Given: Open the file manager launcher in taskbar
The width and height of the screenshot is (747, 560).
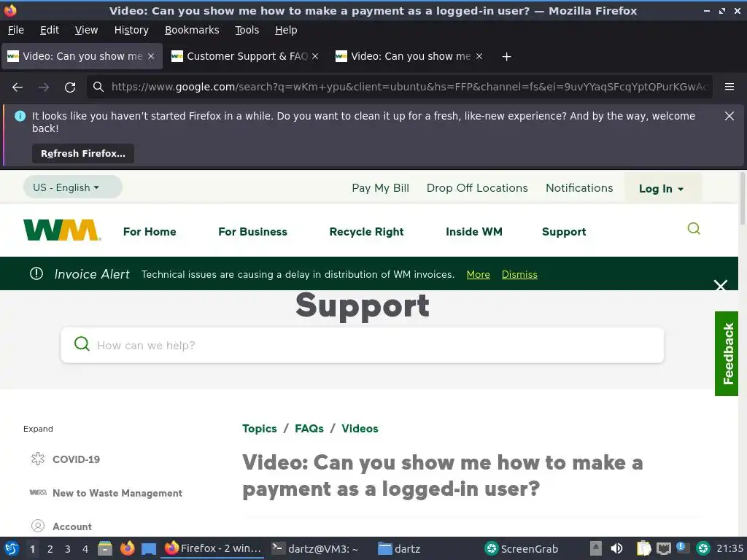Looking at the screenshot, I should pos(105,548).
